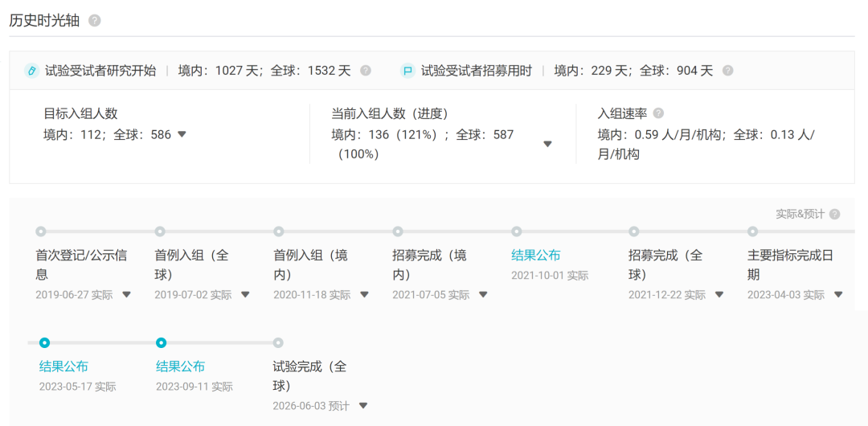Expand the 2021-12-22 招募完成 date arrow

tap(719, 295)
